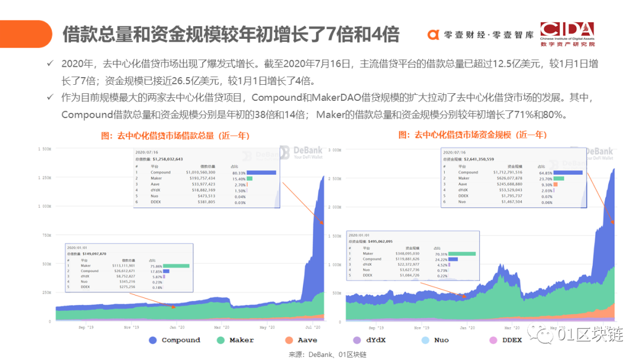Click the checkmark bullet before 2020年 paragraph
The height and width of the screenshot is (363, 644).
coord(50,63)
